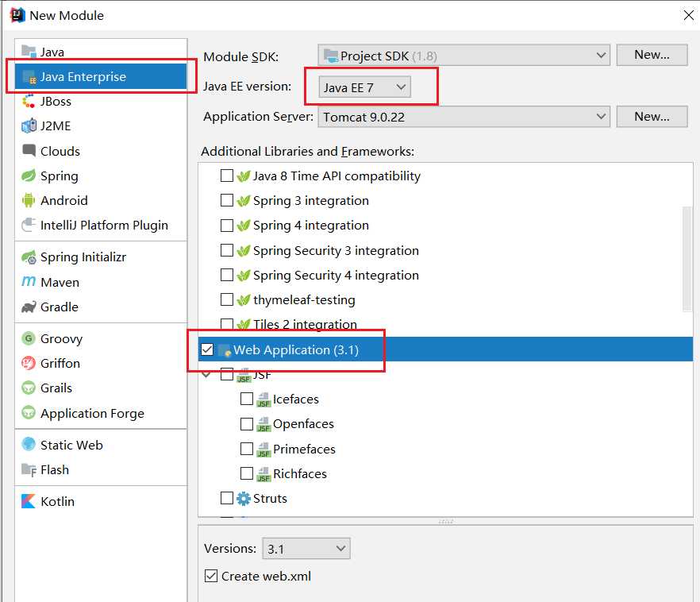700x602 pixels.
Task: Select Kotlin module type
Action: click(x=101, y=501)
